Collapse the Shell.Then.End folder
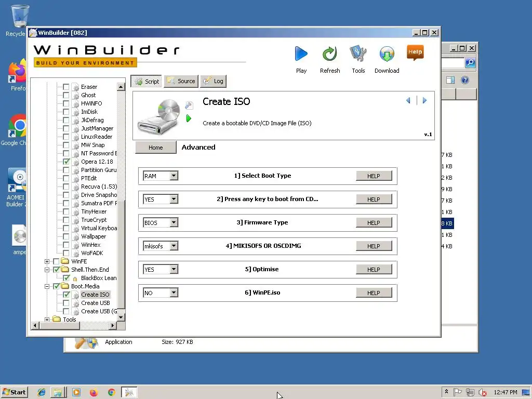 click(47, 270)
